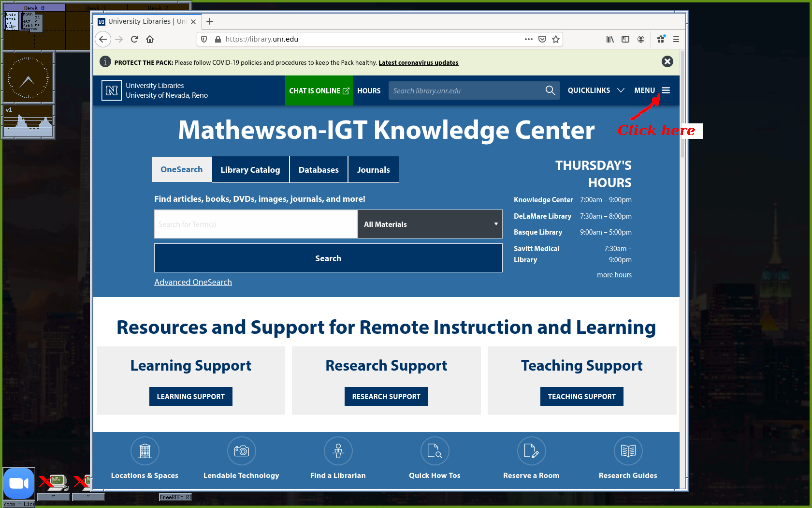The width and height of the screenshot is (812, 508).
Task: Launch Zoom from the desktop dock
Action: click(x=19, y=483)
